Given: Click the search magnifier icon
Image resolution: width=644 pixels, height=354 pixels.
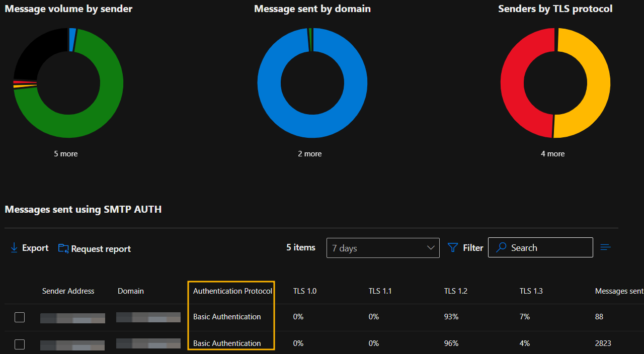Looking at the screenshot, I should [x=501, y=247].
